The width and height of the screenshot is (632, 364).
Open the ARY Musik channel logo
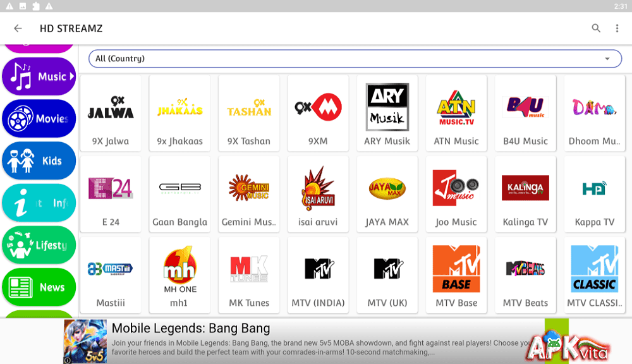pos(387,107)
